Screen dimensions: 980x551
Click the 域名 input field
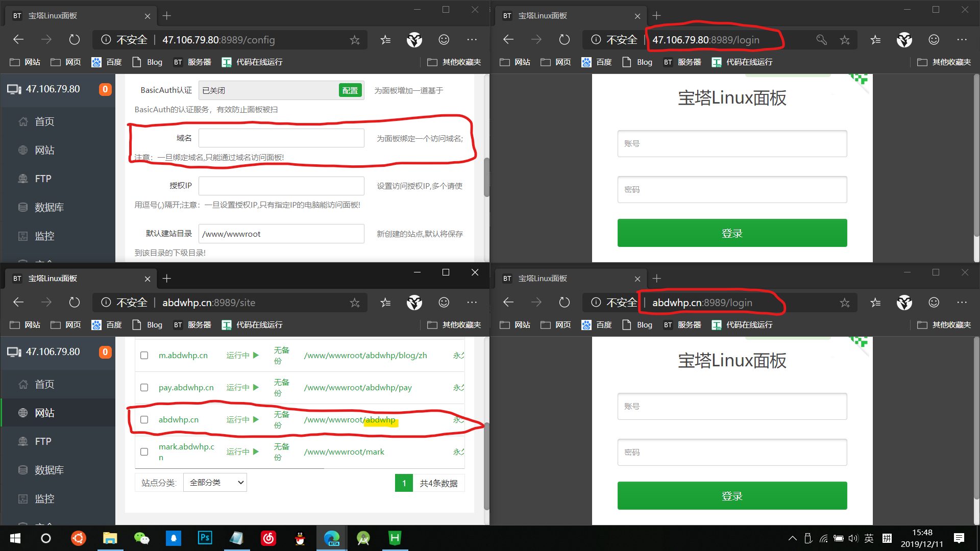click(x=281, y=138)
